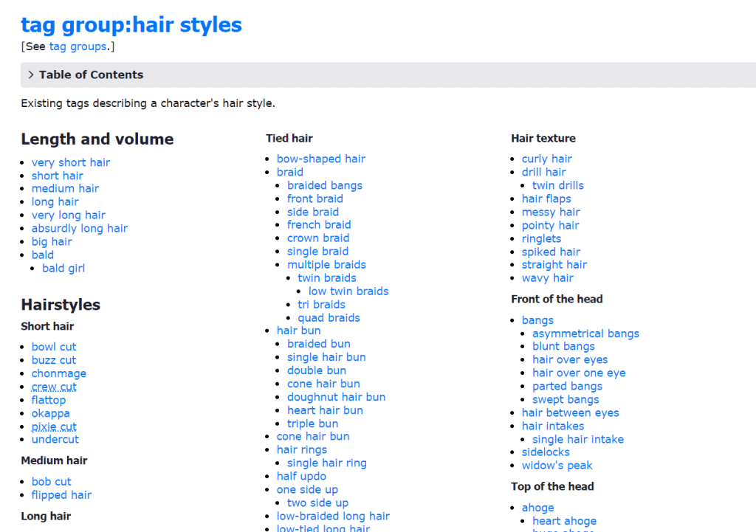The height and width of the screenshot is (532, 756).
Task: Open the absurdly long hair tag
Action: [x=79, y=228]
